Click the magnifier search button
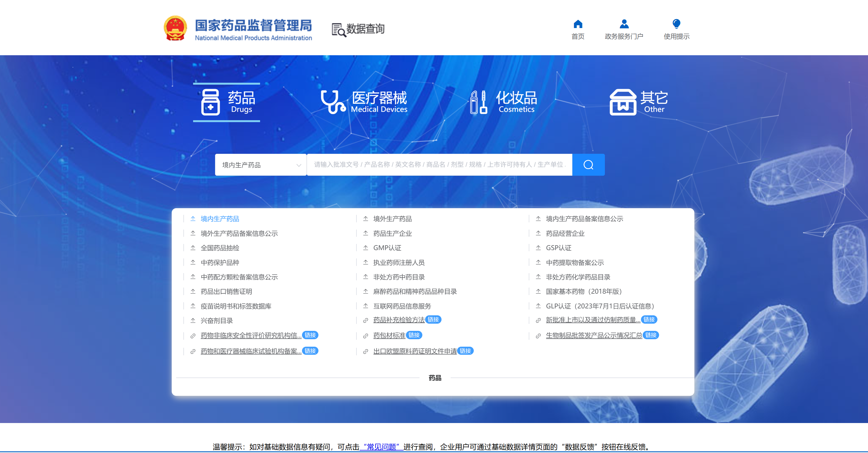The height and width of the screenshot is (453, 868). [x=588, y=165]
